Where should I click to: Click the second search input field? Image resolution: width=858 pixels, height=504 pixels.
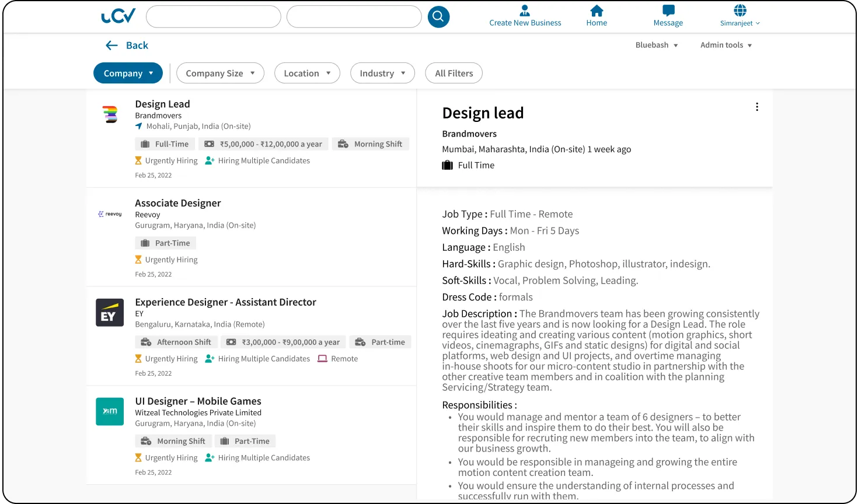(x=354, y=17)
